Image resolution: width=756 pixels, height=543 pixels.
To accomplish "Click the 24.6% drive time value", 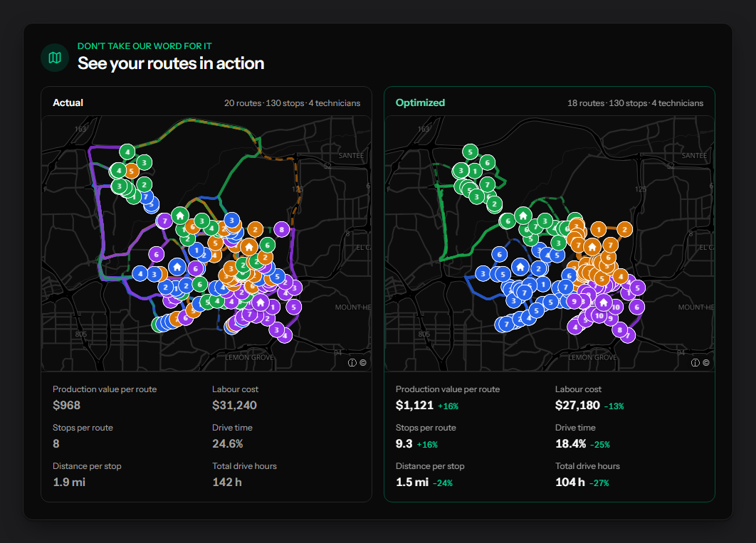I will 228,444.
